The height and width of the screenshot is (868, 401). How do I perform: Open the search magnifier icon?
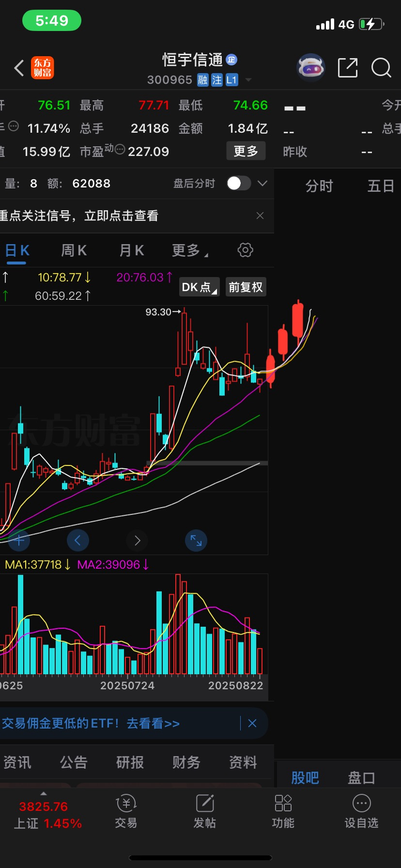pos(381,68)
